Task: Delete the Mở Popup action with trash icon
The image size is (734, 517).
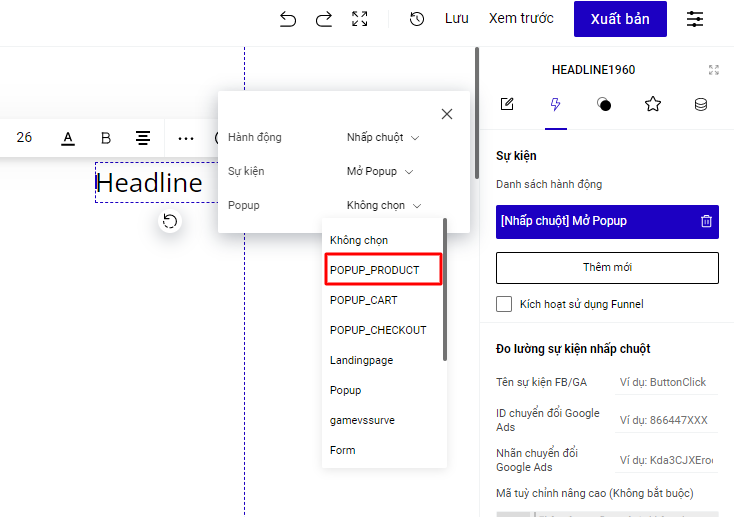Action: [x=706, y=221]
